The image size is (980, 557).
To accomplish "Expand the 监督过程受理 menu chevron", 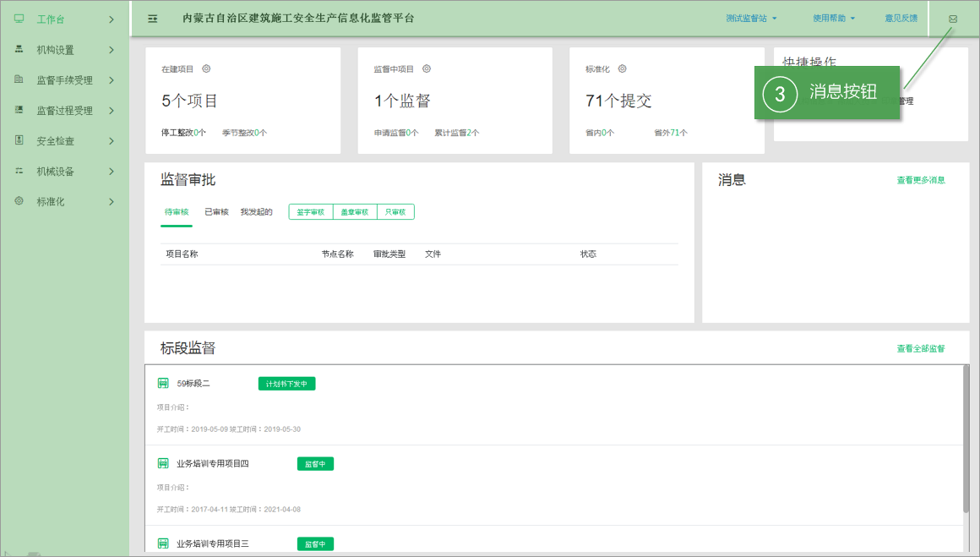I will (112, 111).
